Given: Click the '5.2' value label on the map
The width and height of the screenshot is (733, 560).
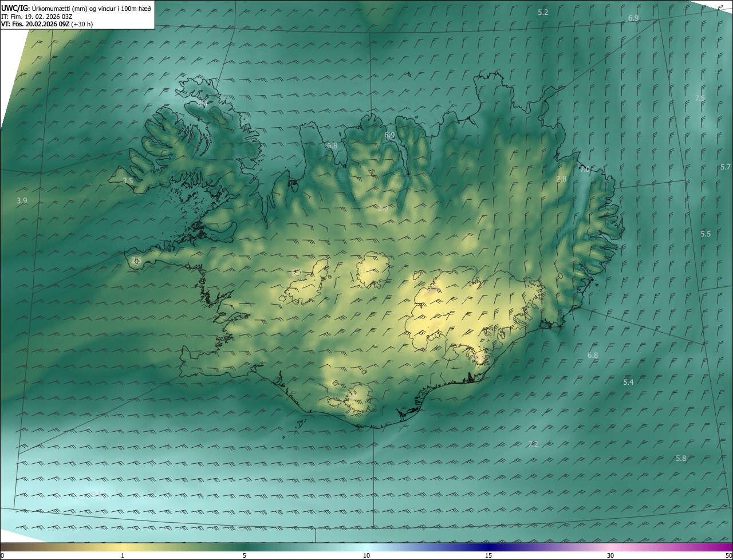Looking at the screenshot, I should [x=543, y=12].
